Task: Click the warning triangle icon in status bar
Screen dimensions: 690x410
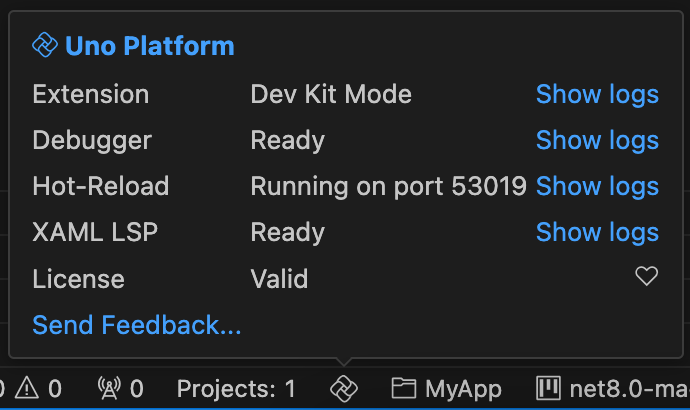Action: [27, 389]
